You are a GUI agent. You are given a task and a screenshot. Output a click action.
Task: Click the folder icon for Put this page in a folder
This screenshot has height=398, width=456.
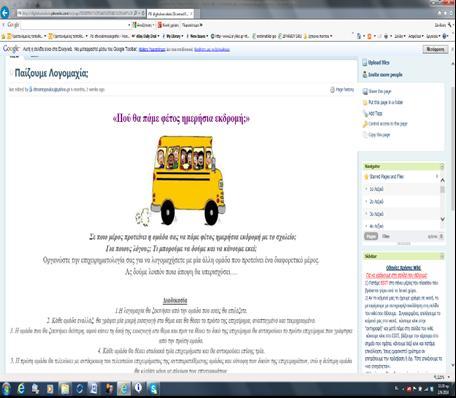click(365, 102)
